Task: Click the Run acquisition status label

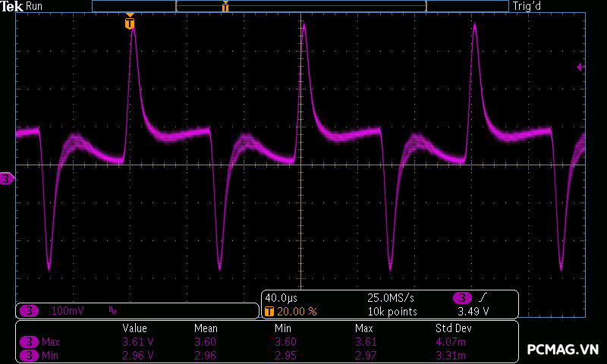Action: [x=35, y=6]
